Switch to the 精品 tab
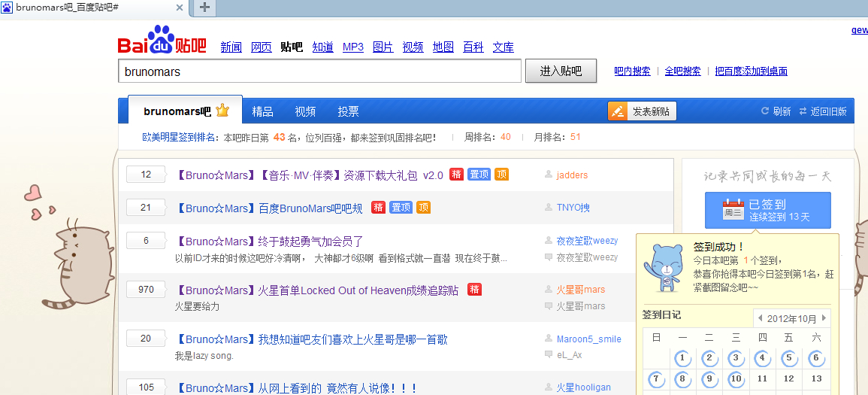The width and height of the screenshot is (868, 395). click(262, 111)
